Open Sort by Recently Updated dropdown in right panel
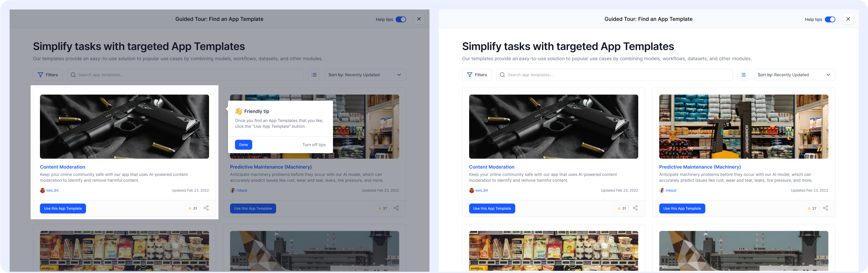 pyautogui.click(x=795, y=75)
